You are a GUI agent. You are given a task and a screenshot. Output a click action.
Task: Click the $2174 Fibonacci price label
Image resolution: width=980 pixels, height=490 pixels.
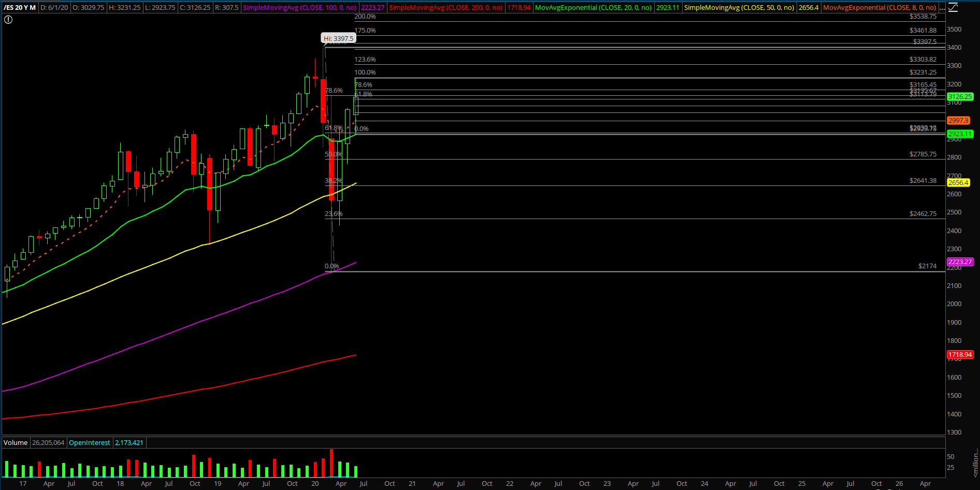928,266
